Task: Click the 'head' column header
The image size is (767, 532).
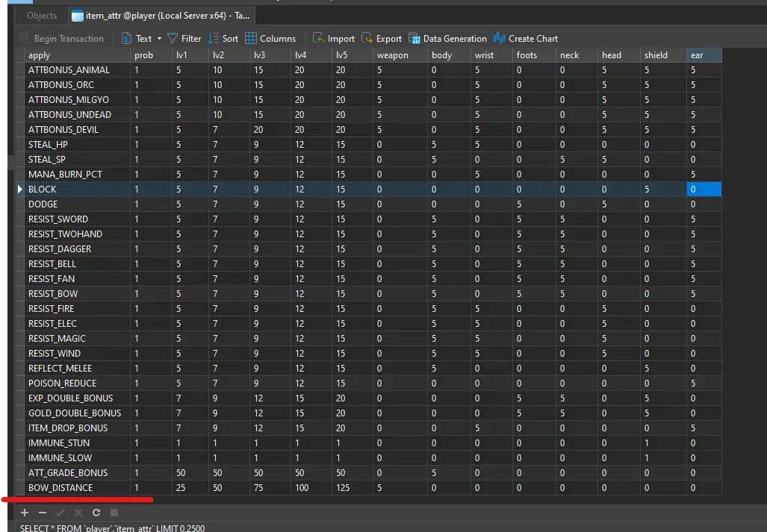Action: 619,55
